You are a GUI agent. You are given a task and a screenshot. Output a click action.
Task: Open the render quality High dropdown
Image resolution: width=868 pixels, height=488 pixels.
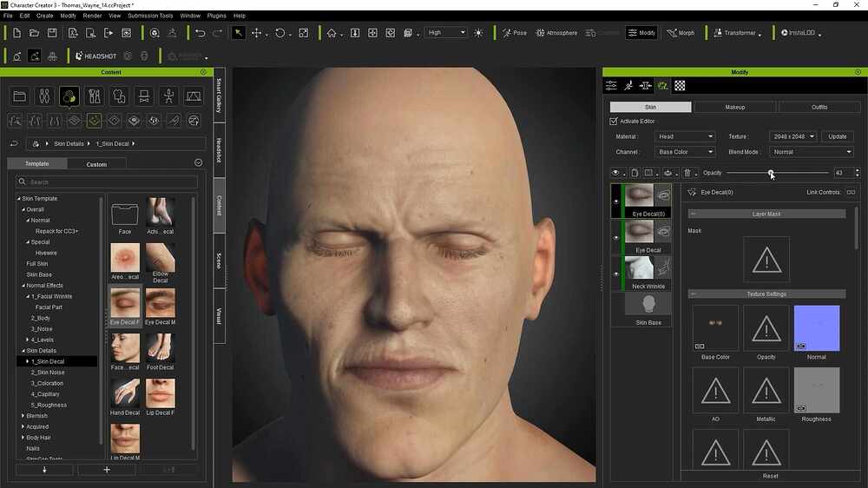pos(446,33)
